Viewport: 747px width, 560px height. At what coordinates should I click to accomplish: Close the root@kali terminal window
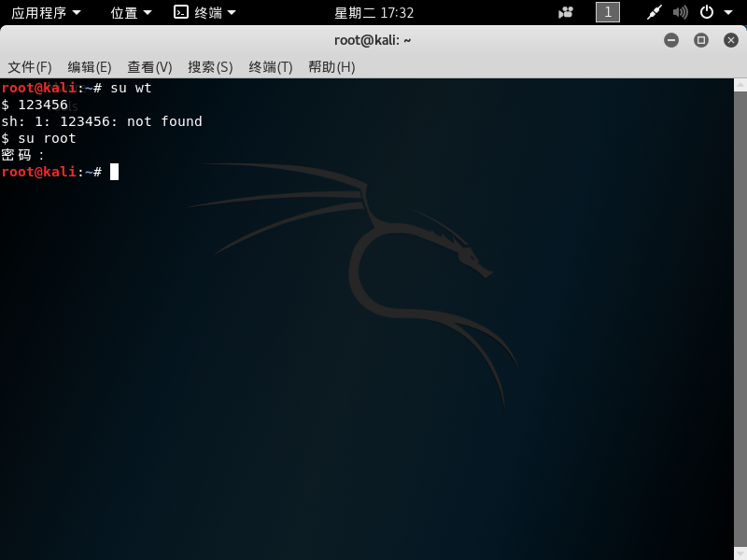click(731, 40)
